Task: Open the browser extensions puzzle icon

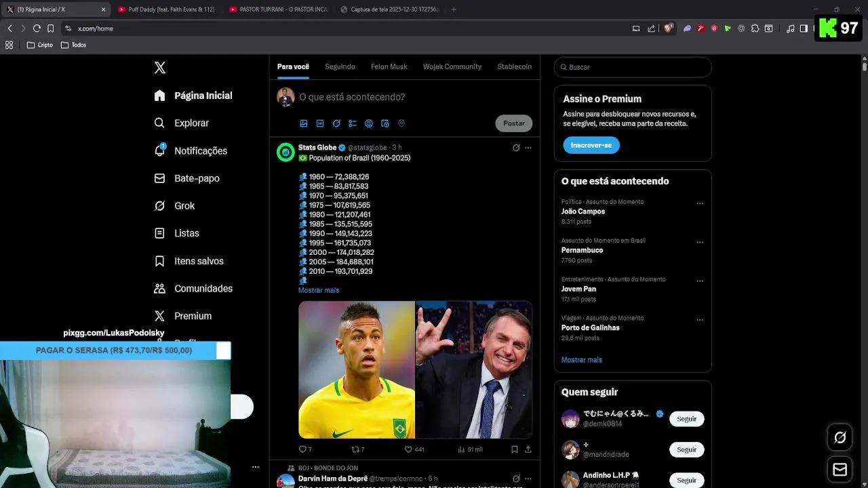Action: (755, 28)
